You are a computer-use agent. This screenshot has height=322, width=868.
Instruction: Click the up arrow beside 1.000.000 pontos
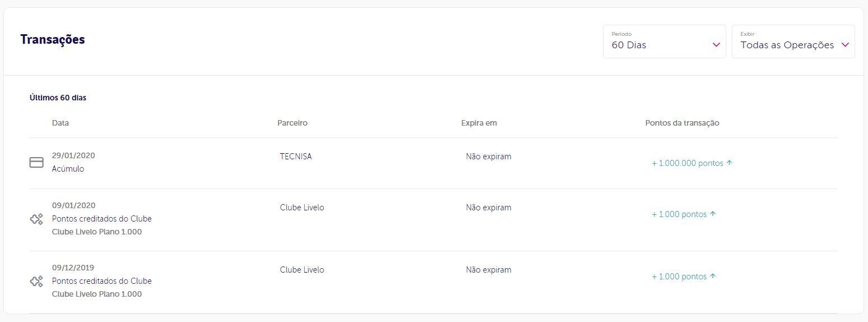[730, 163]
